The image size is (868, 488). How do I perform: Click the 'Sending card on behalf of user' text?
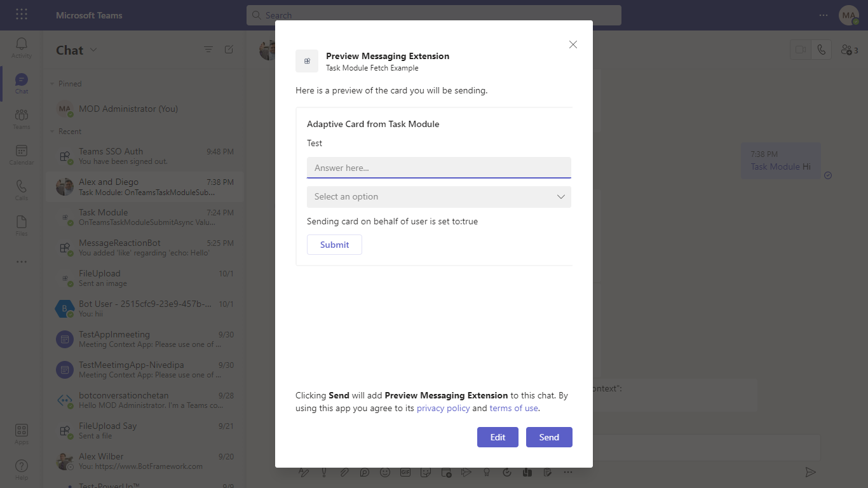pos(392,222)
